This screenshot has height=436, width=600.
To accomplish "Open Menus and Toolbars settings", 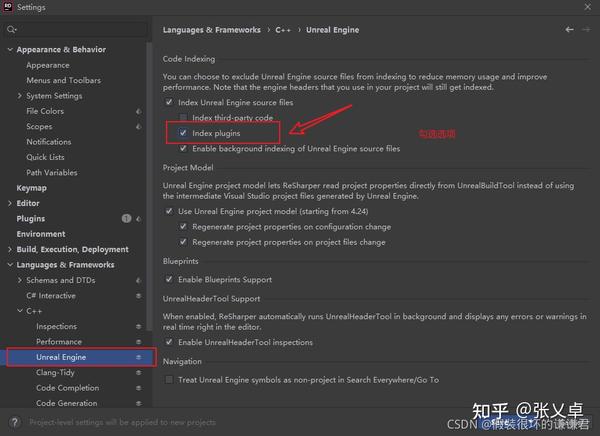I will 64,80.
